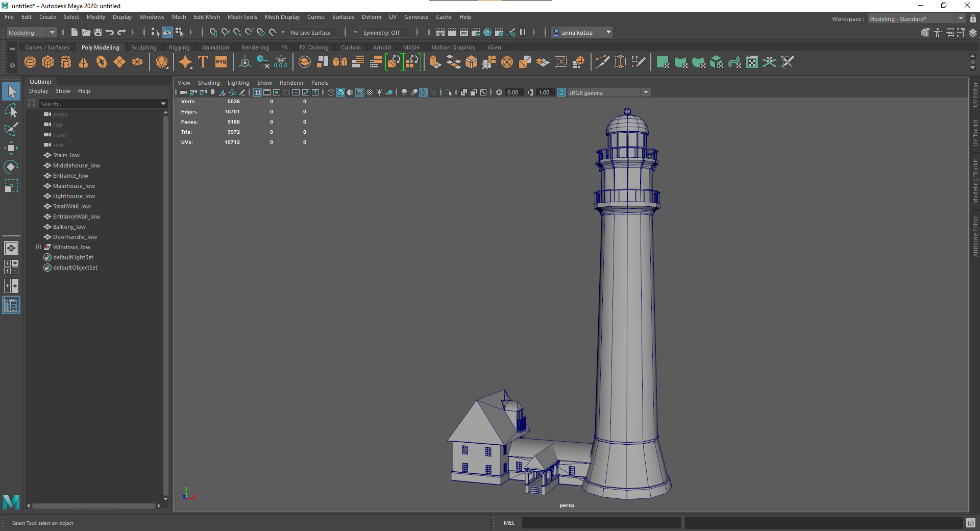The width and height of the screenshot is (980, 531).
Task: Click the Freeze Transformations snowflake icon
Action: [x=281, y=62]
